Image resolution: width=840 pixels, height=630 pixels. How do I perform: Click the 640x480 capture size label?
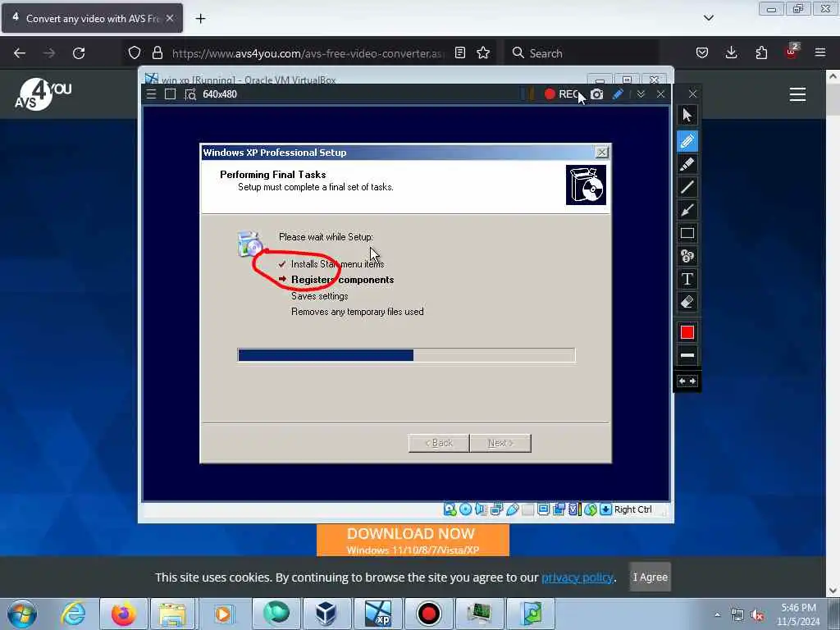pos(220,94)
